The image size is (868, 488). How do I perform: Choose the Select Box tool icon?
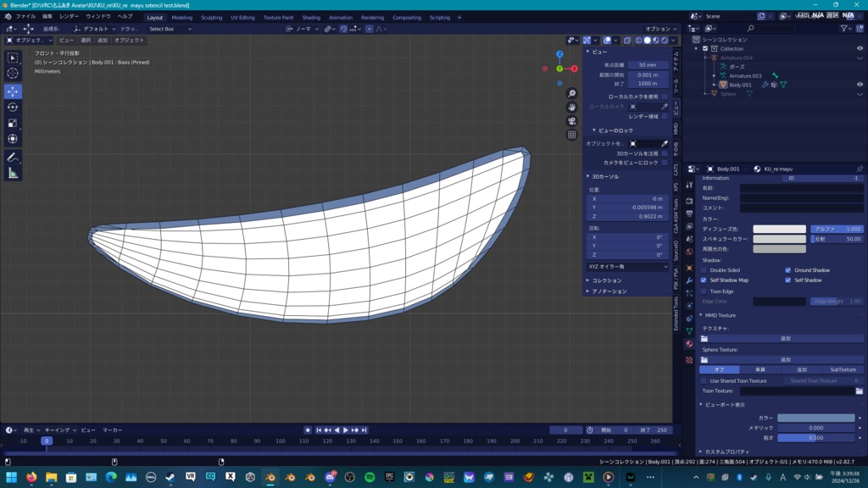13,58
